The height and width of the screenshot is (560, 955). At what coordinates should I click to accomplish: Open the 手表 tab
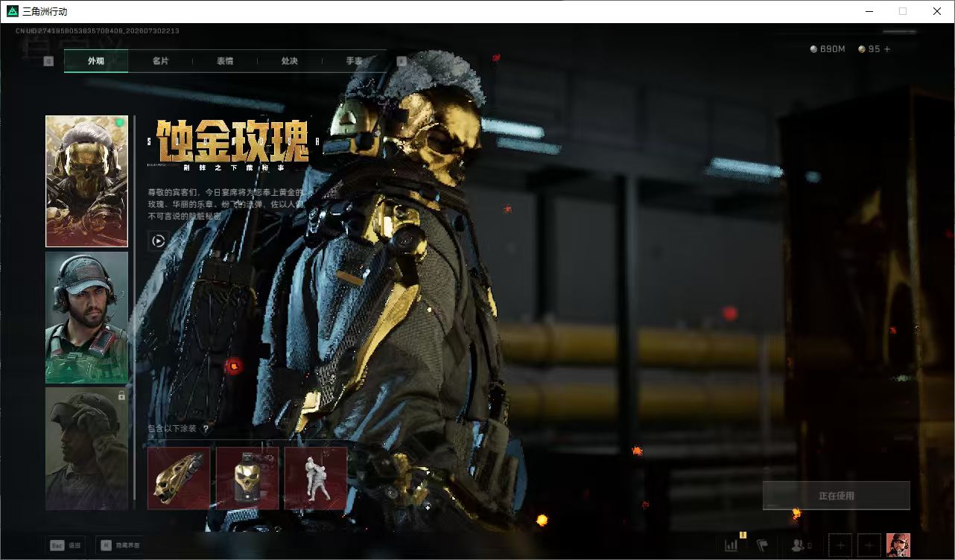pos(355,61)
